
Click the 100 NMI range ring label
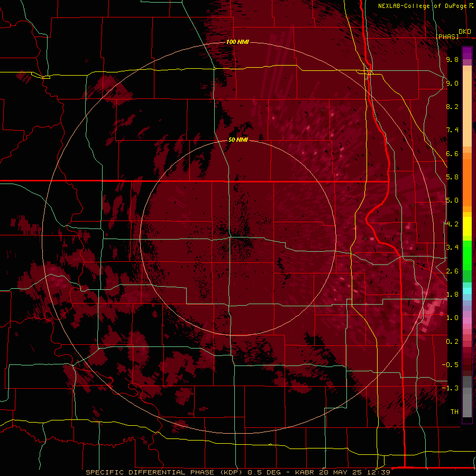click(237, 42)
